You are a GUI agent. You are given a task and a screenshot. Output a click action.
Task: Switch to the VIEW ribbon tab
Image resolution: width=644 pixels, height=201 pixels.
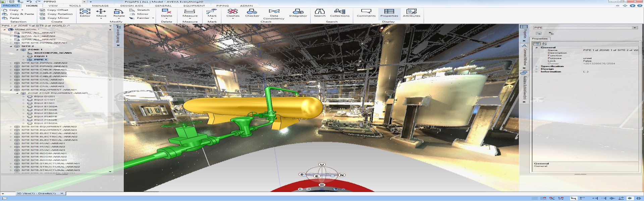pyautogui.click(x=53, y=6)
